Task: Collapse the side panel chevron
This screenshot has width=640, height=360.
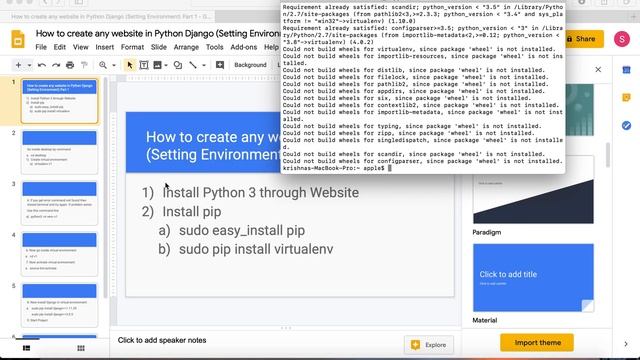Action: pos(626,344)
